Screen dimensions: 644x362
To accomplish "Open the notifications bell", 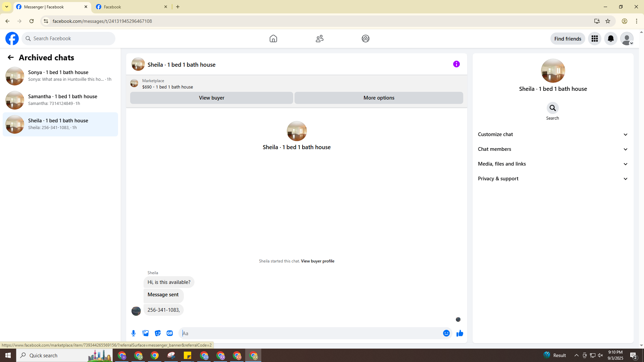I will pos(611,39).
